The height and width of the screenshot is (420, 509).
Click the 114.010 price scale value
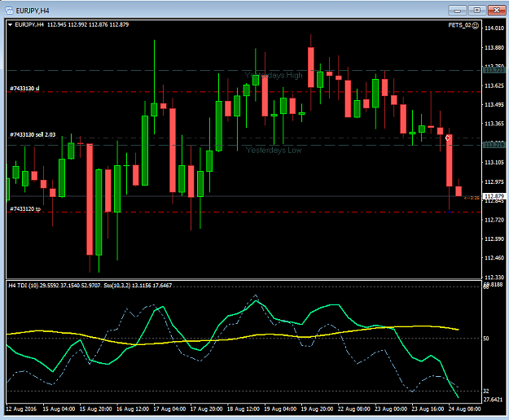pyautogui.click(x=494, y=28)
